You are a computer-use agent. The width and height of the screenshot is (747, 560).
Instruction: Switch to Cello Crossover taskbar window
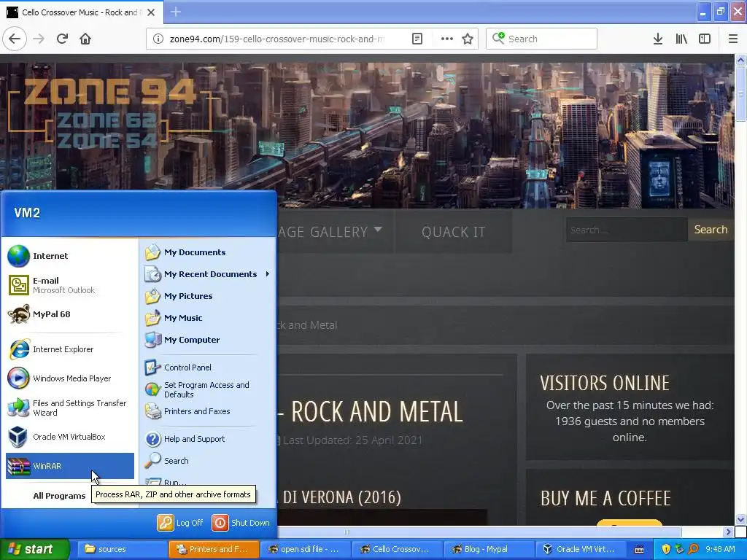pos(397,549)
